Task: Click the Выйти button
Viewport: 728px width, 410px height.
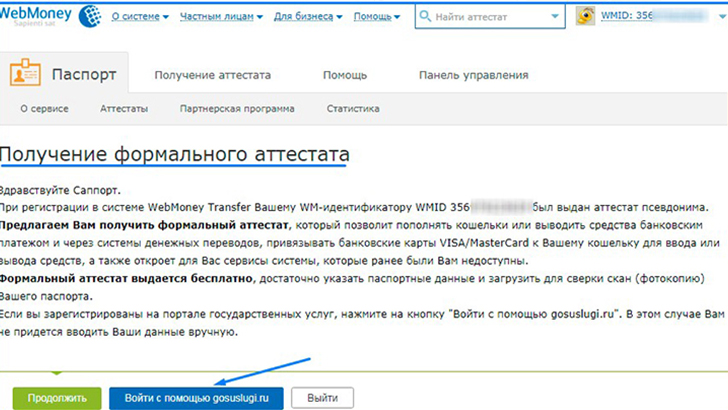Action: 322,398
